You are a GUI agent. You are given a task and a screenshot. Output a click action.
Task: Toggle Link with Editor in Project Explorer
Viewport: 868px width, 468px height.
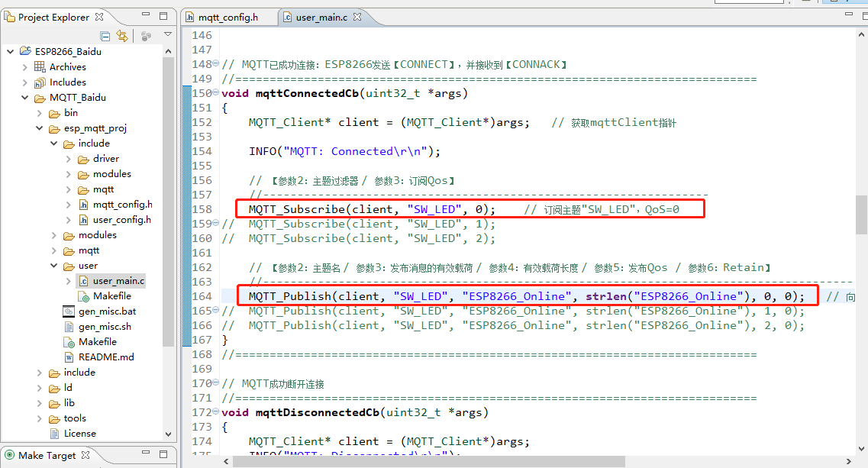pyautogui.click(x=122, y=35)
